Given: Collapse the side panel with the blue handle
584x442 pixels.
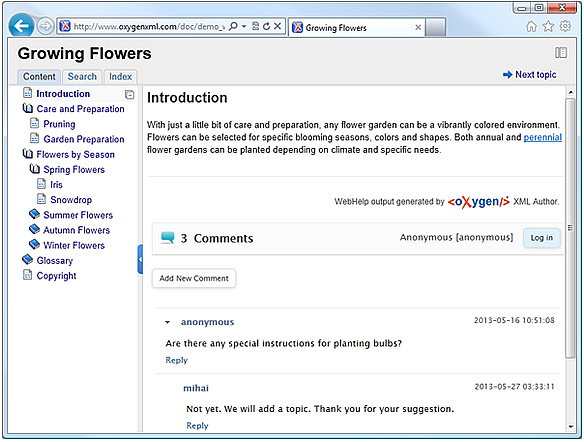Looking at the screenshot, I should coord(140,260).
